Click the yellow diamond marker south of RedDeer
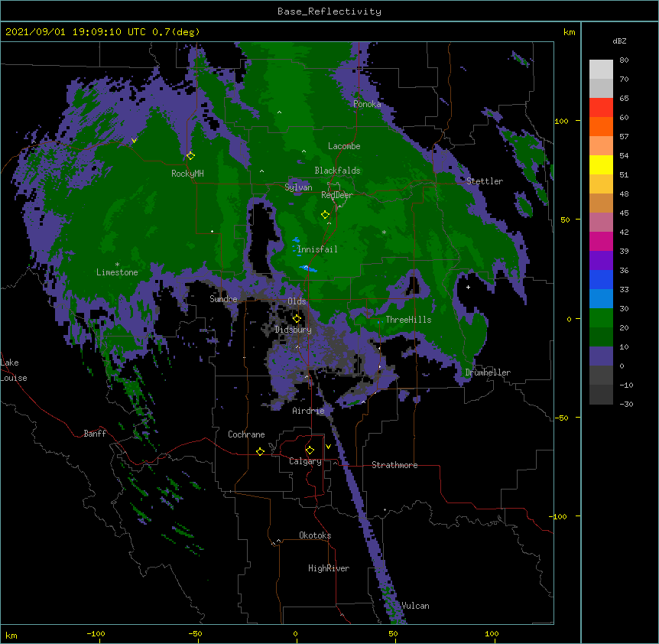The image size is (659, 644). pos(325,215)
